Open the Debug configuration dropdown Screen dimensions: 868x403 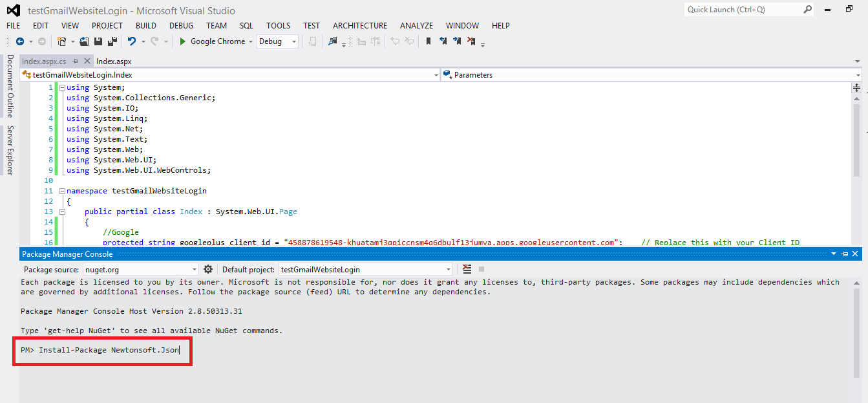pyautogui.click(x=278, y=41)
